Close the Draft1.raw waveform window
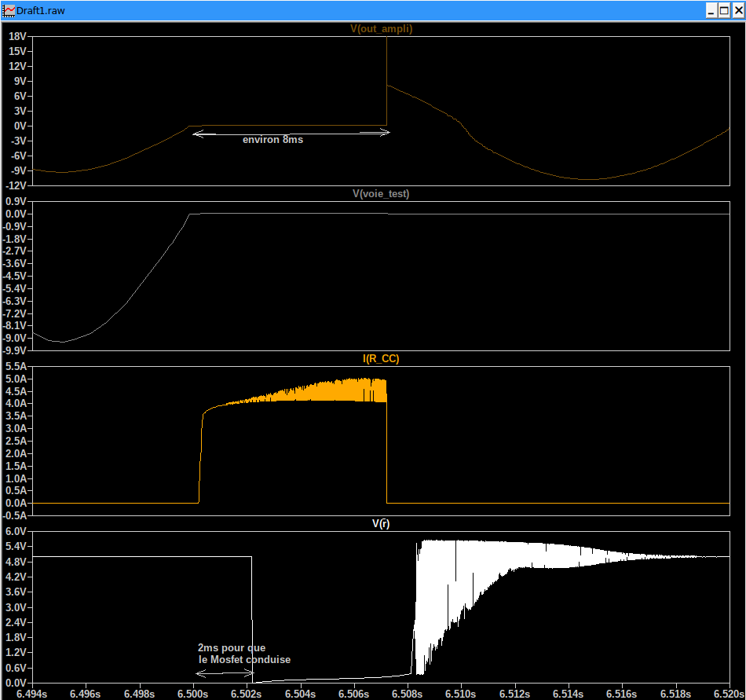 pyautogui.click(x=737, y=9)
